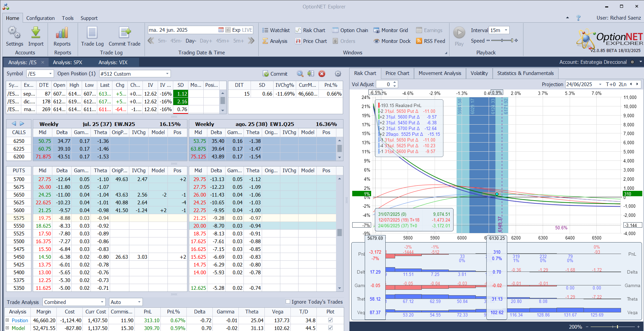Click the blue help question mark icon
The height and width of the screenshot is (331, 644).
[578, 18]
